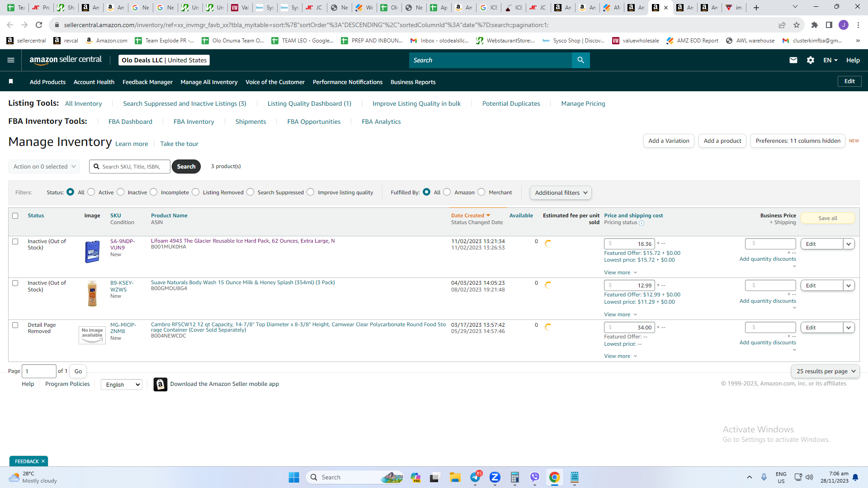Open a new browser tab with plus icon
Screen dimensions: 868x488
[756, 8]
